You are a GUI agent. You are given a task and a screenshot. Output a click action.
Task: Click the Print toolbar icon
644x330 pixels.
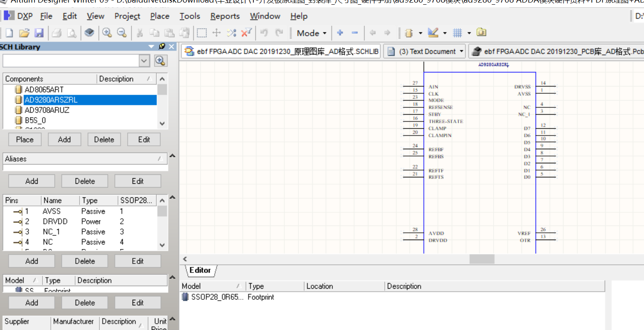57,33
